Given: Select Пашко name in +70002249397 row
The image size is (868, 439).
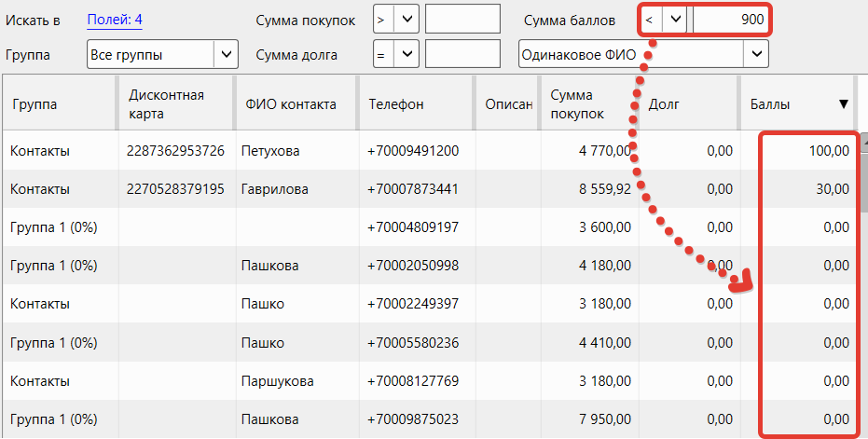Looking at the screenshot, I should [297, 304].
